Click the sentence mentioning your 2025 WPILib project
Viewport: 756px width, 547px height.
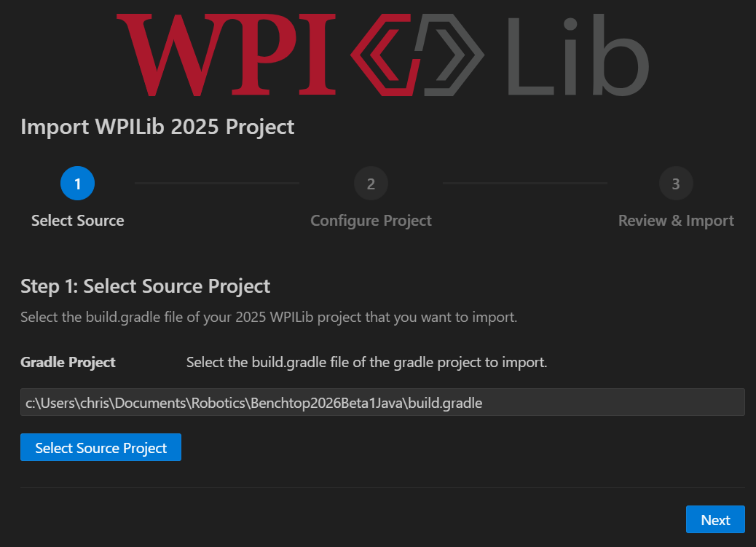tap(269, 317)
